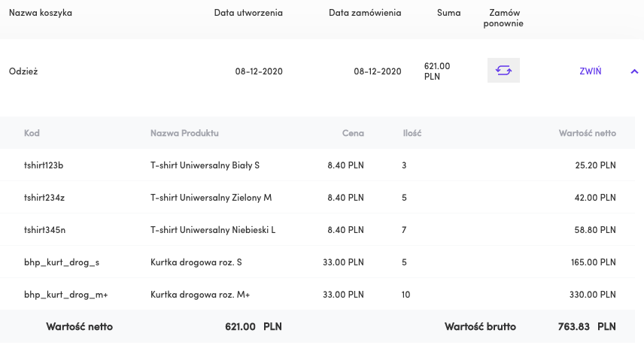The width and height of the screenshot is (644, 345).
Task: Click the Zamów ponownie column header
Action: click(x=503, y=18)
